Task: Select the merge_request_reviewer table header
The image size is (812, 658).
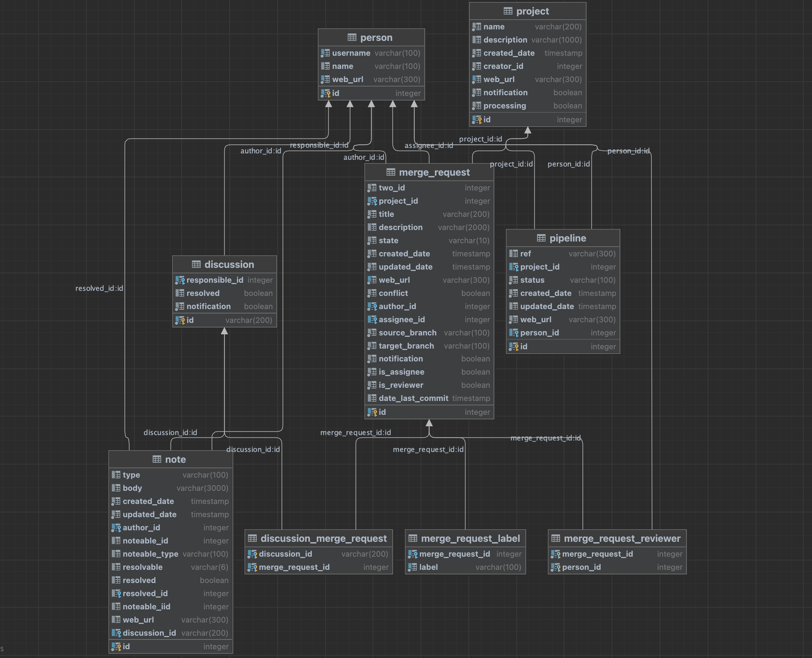Action: click(617, 538)
